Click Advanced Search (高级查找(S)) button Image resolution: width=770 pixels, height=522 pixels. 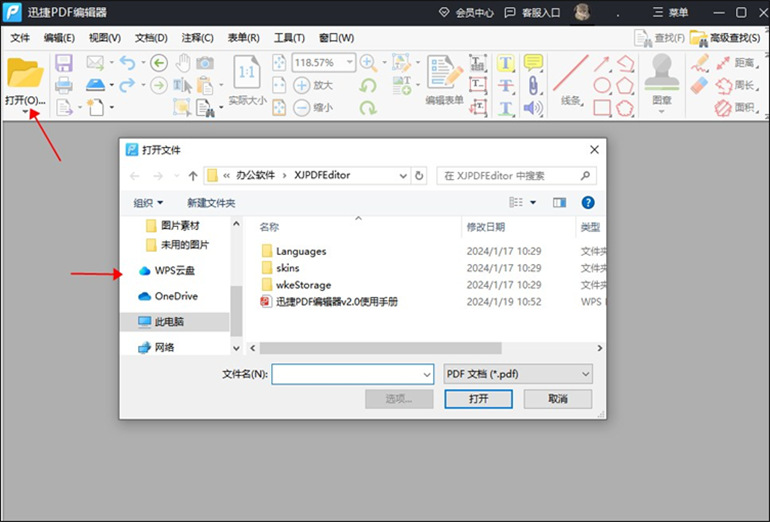coord(726,38)
